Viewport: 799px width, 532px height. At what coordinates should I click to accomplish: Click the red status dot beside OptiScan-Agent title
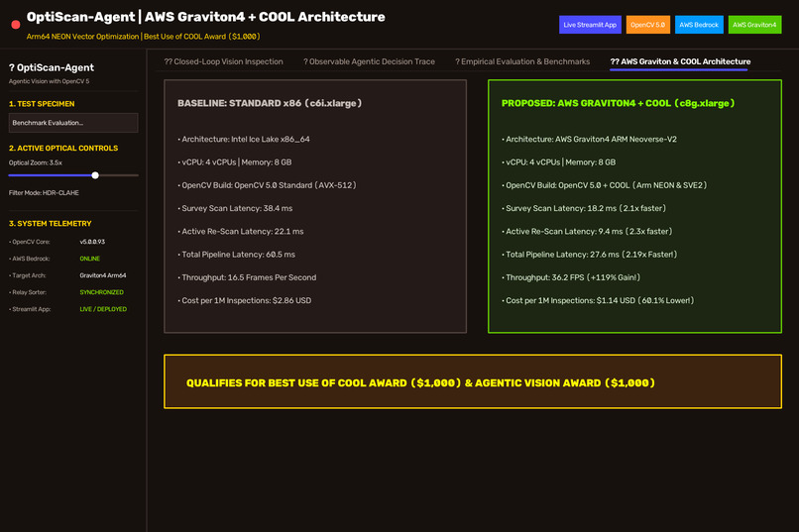(16, 25)
